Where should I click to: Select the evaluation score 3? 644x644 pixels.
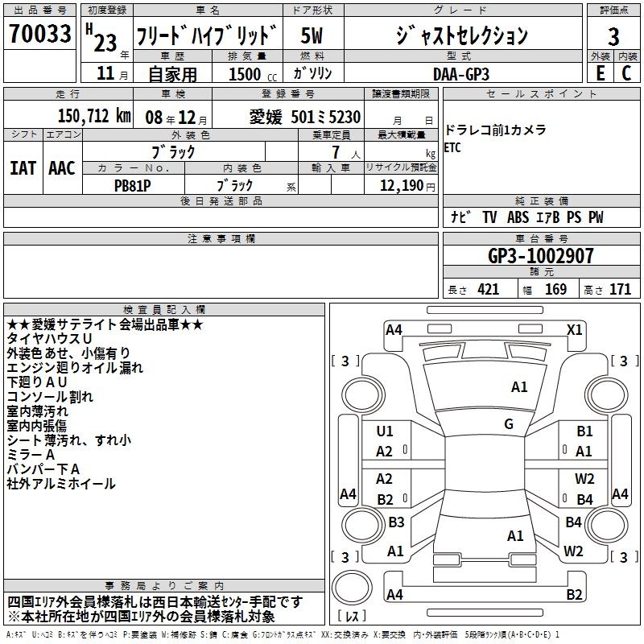click(613, 36)
